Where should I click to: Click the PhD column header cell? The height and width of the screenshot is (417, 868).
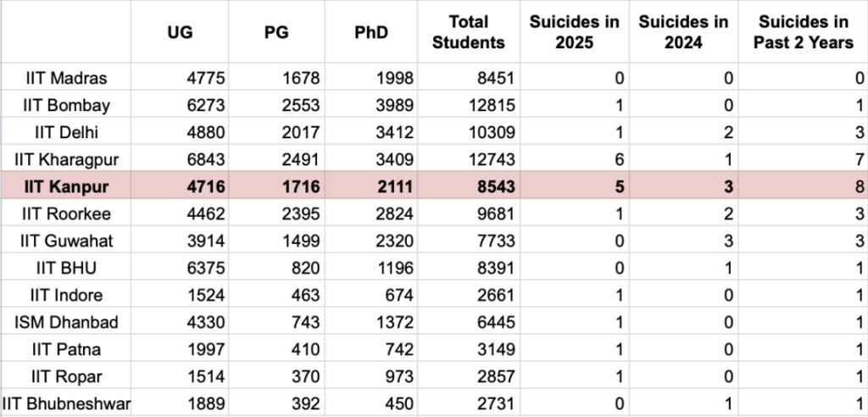371,31
